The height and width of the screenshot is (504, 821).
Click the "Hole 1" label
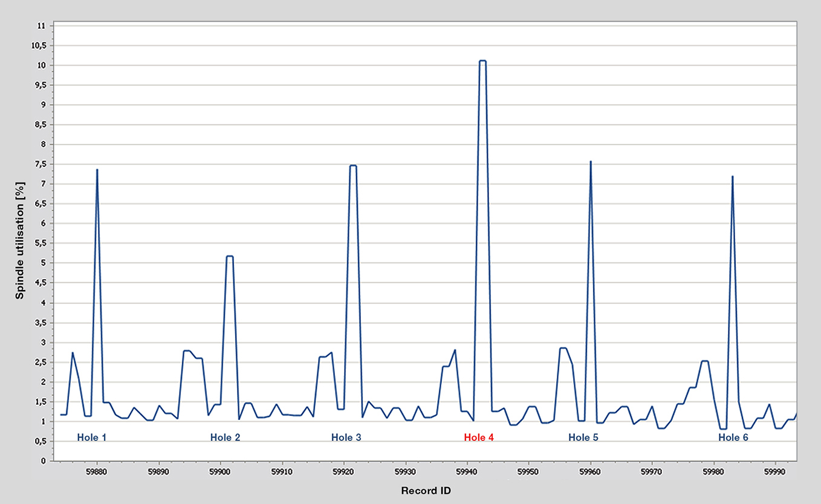92,437
